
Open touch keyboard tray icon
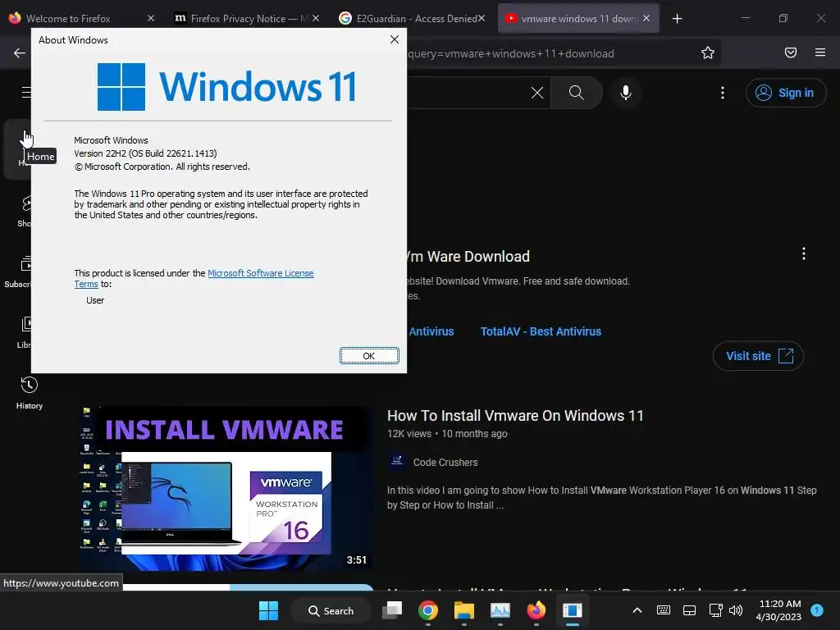pyautogui.click(x=663, y=610)
